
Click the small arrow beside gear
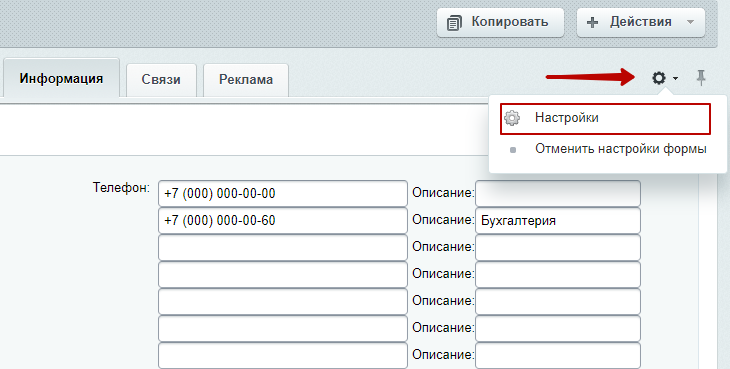tap(675, 79)
